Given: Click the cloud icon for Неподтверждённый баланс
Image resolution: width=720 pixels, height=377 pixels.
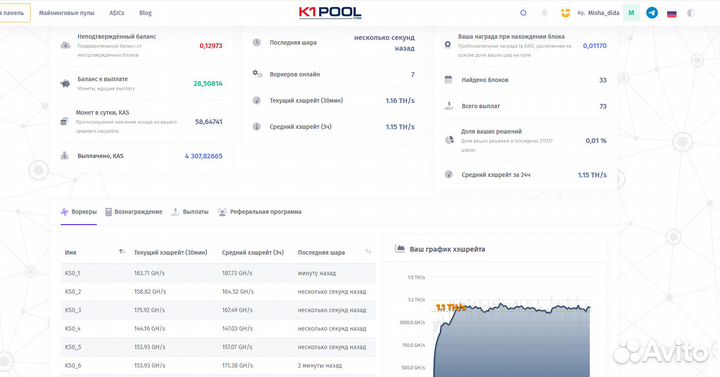Looking at the screenshot, I should pyautogui.click(x=65, y=45).
